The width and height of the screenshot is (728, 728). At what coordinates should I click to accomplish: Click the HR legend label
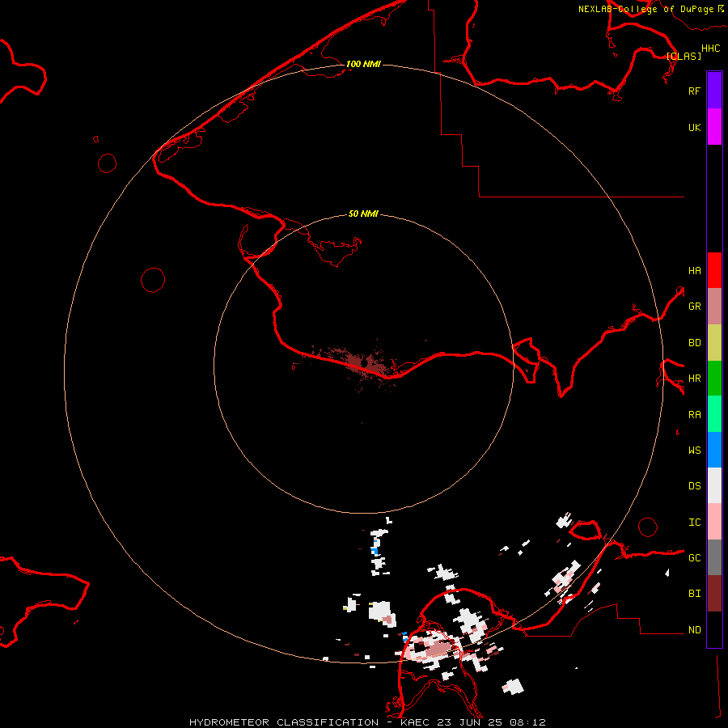point(694,379)
